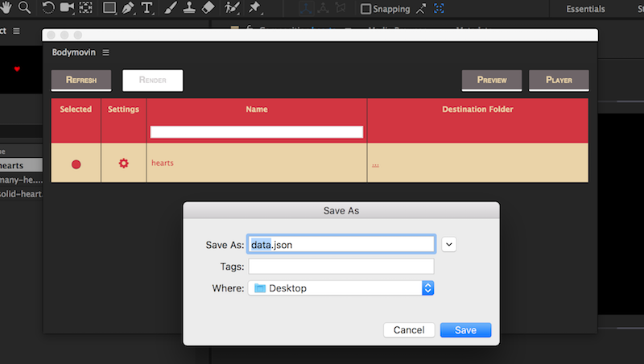Select solid-heart item in Project panel
Screen dimensions: 644x364
point(21,193)
